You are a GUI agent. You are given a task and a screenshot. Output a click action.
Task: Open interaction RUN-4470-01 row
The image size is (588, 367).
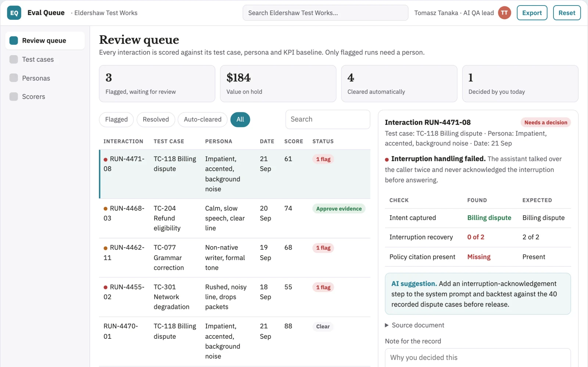click(235, 341)
